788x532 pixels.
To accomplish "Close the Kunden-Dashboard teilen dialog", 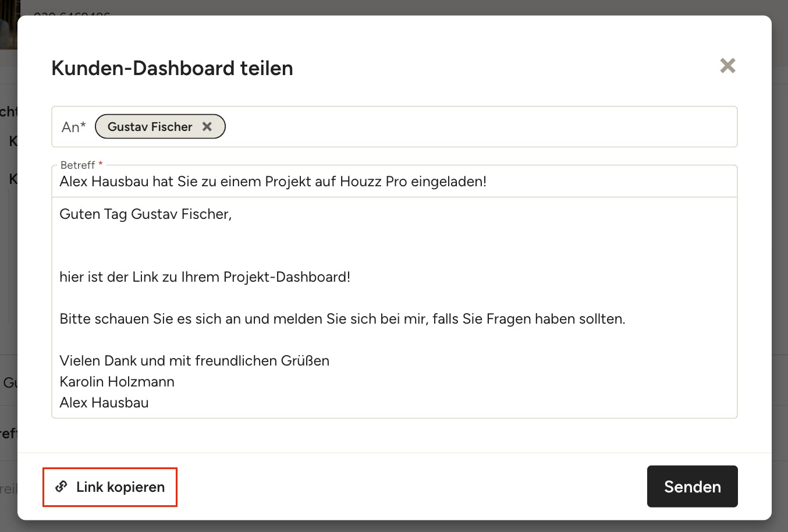I will pos(727,66).
